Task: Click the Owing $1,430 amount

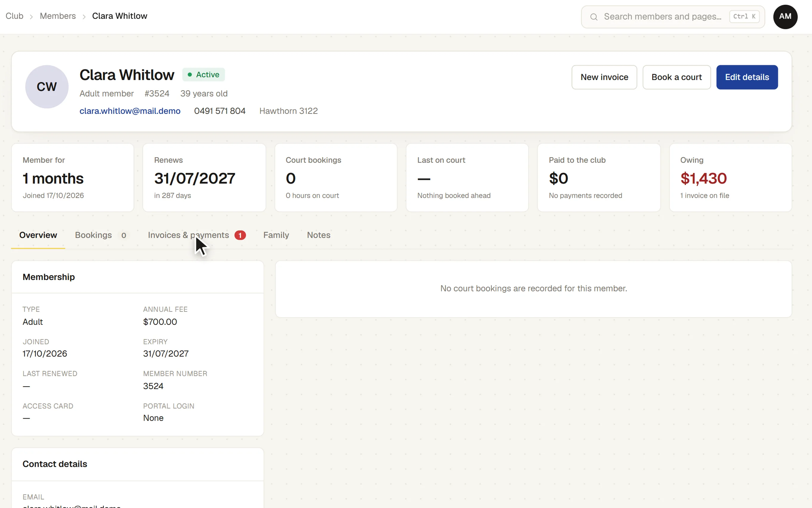Action: (x=703, y=178)
